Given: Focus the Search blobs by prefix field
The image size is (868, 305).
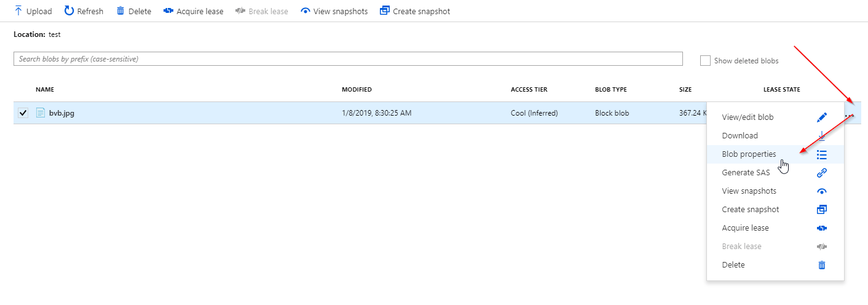Looking at the screenshot, I should click(347, 59).
